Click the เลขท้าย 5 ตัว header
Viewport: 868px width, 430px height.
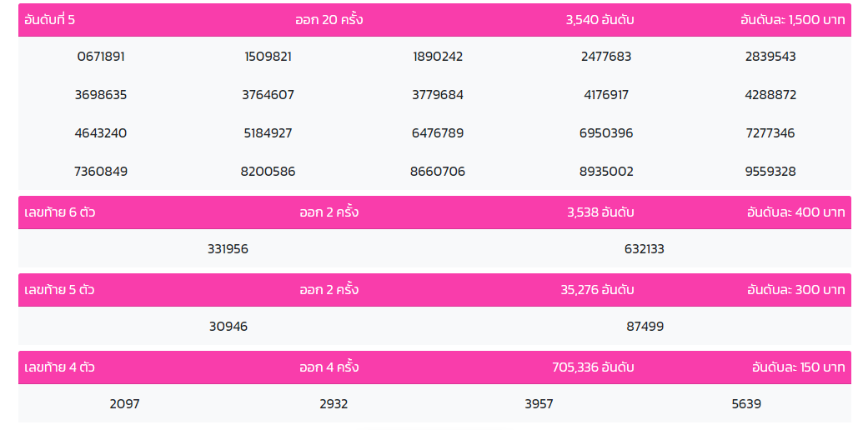coord(59,289)
